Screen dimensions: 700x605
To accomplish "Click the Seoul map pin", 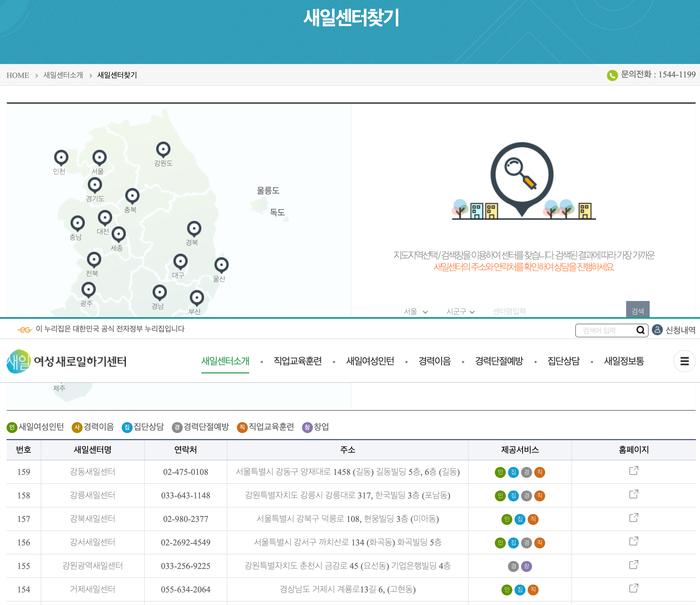I will 99,158.
